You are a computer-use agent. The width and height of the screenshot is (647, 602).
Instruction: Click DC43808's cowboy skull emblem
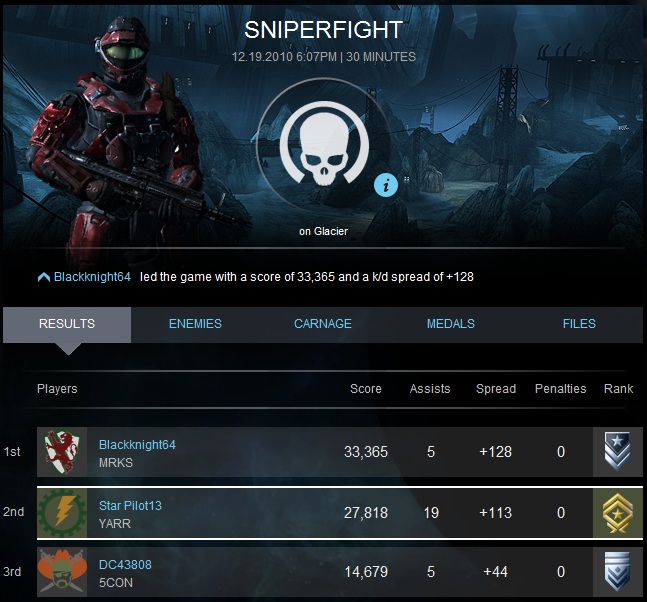[62, 572]
